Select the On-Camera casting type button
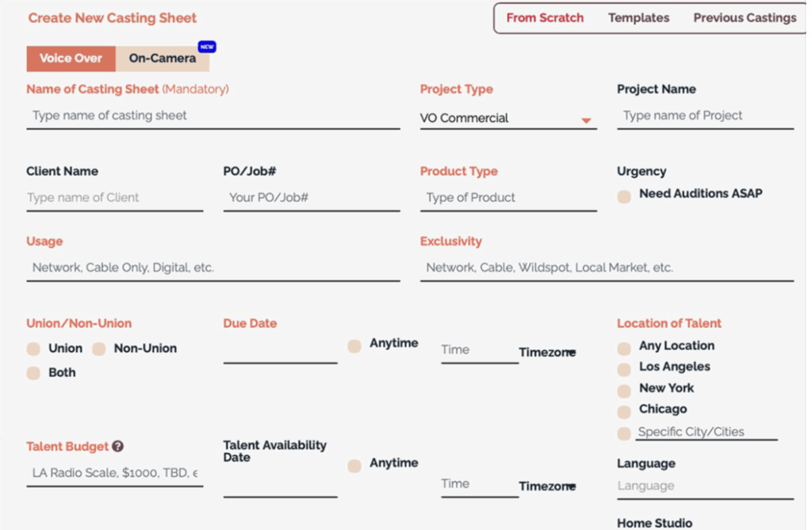Image resolution: width=812 pixels, height=530 pixels. click(x=162, y=59)
